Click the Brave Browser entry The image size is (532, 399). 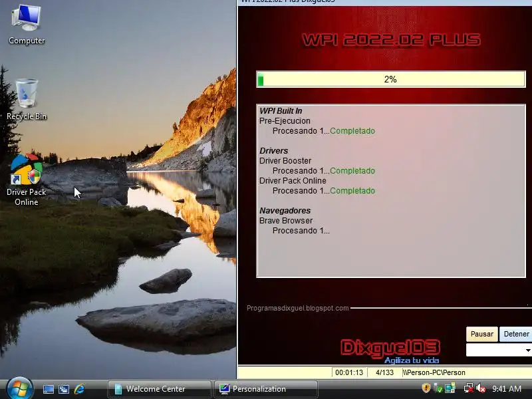(x=286, y=221)
